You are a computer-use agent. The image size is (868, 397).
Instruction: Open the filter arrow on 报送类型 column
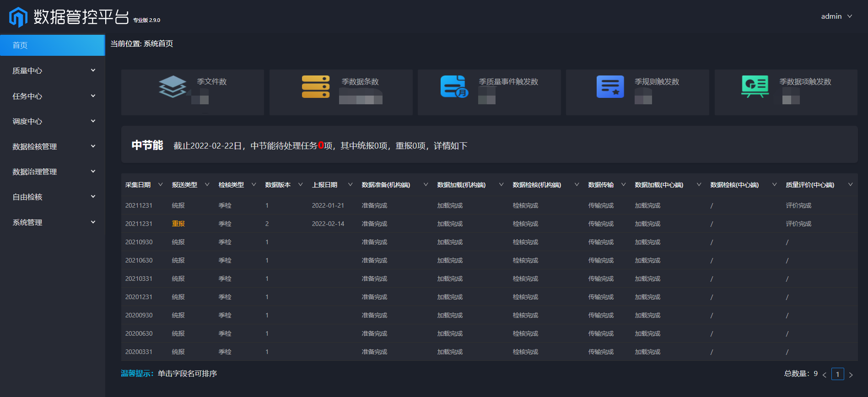(207, 185)
